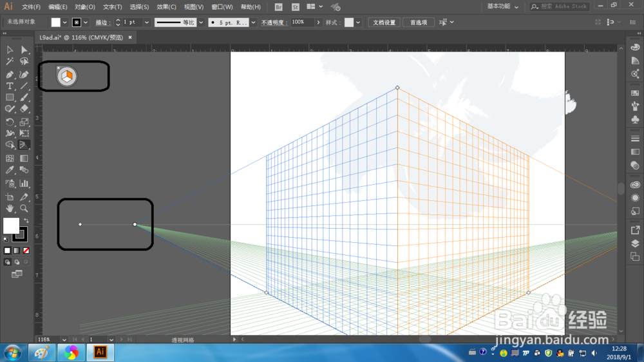Image resolution: width=644 pixels, height=362 pixels.
Task: Open the 效果(C) menu
Action: pos(166,7)
